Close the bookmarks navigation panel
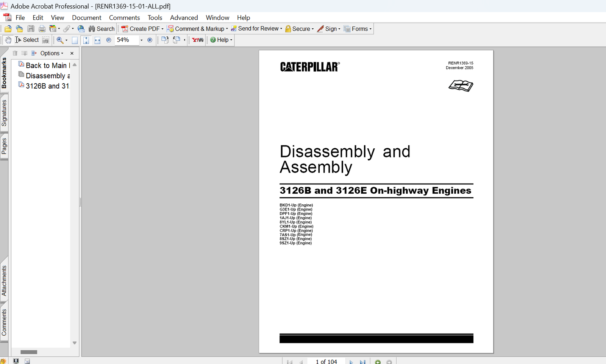 tap(72, 53)
